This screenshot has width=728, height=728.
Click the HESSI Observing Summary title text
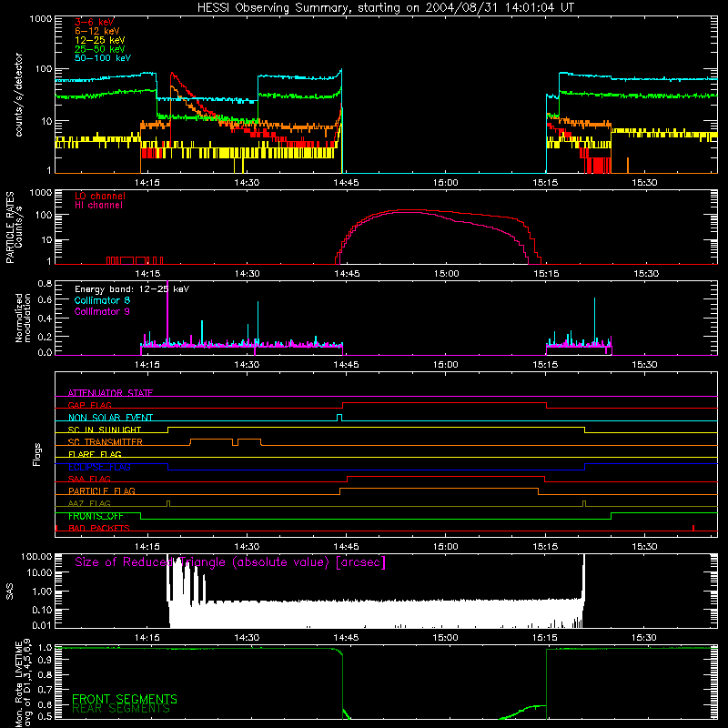coord(385,8)
